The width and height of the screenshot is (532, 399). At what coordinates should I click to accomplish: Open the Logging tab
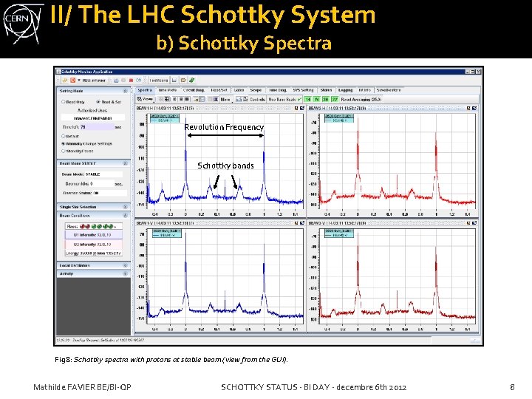(x=345, y=90)
